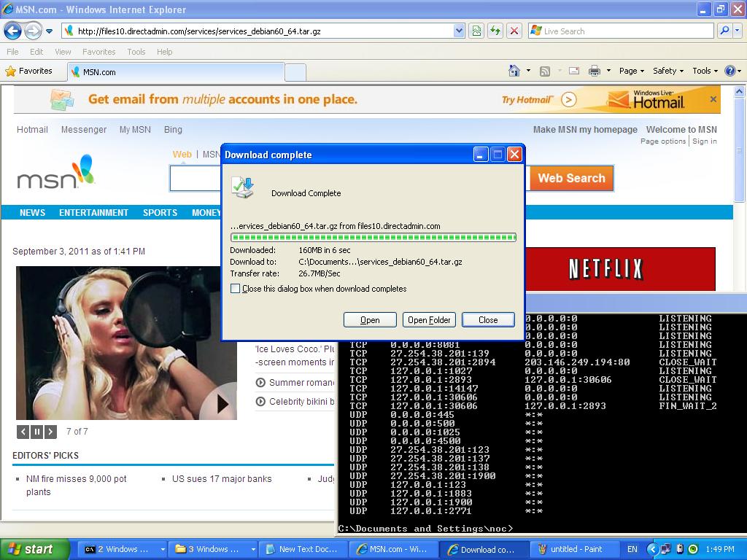The image size is (747, 560).
Task: Expand the Home icon dropdown arrow
Action: click(x=528, y=71)
